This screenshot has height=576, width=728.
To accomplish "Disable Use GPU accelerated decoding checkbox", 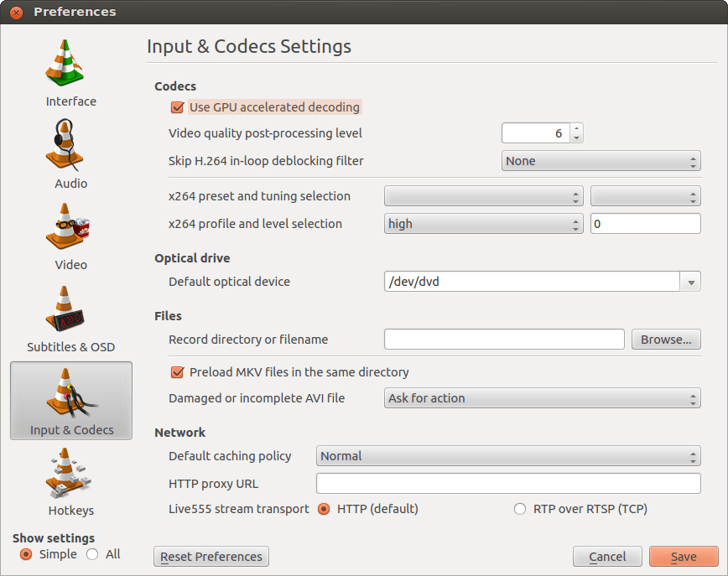I will (177, 107).
